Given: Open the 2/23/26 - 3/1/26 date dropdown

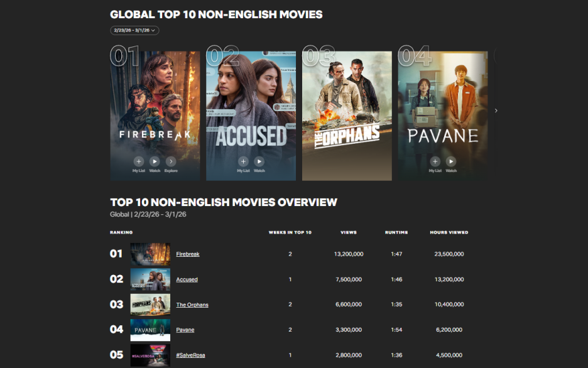Looking at the screenshot, I should tap(134, 30).
